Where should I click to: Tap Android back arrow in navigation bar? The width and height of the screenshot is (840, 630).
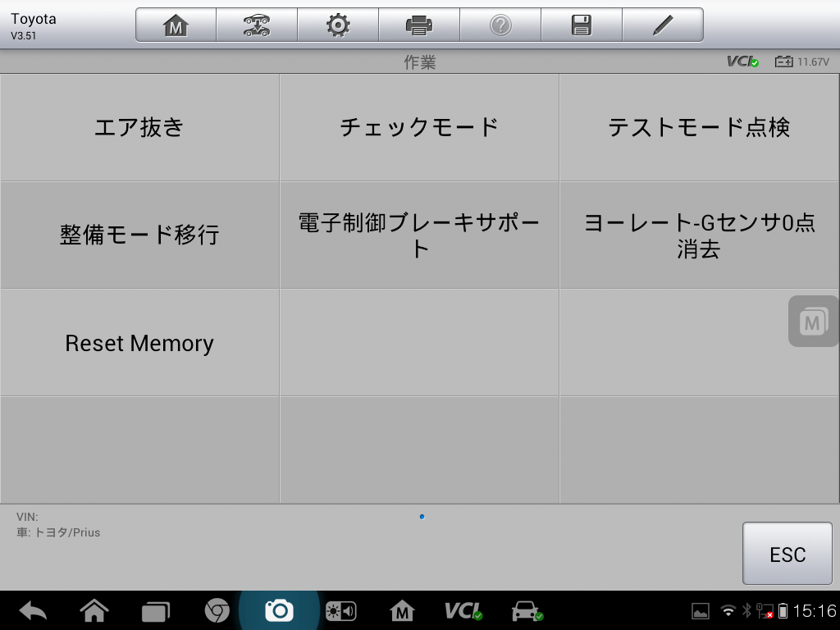tap(33, 611)
